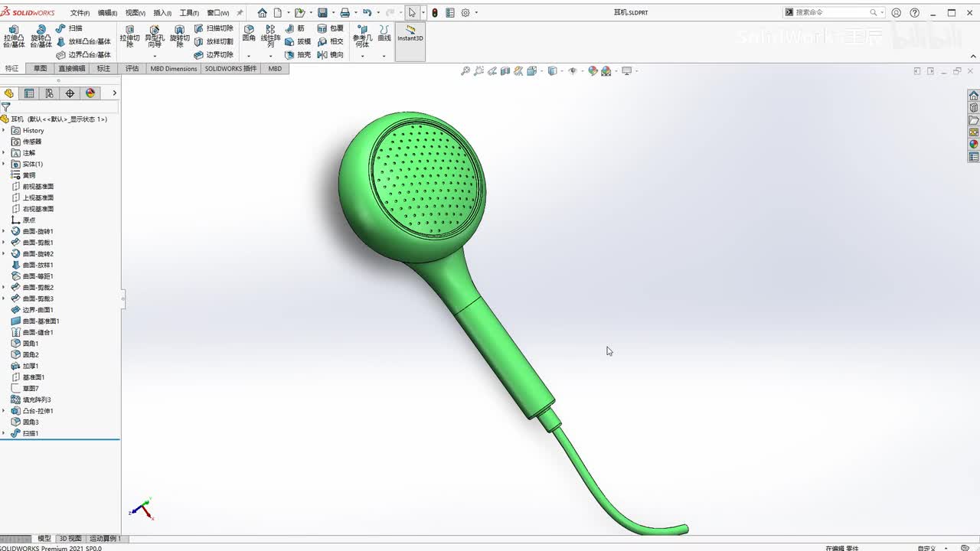Select the 线性阵列 linear pattern tool
The image size is (980, 551).
270,36
